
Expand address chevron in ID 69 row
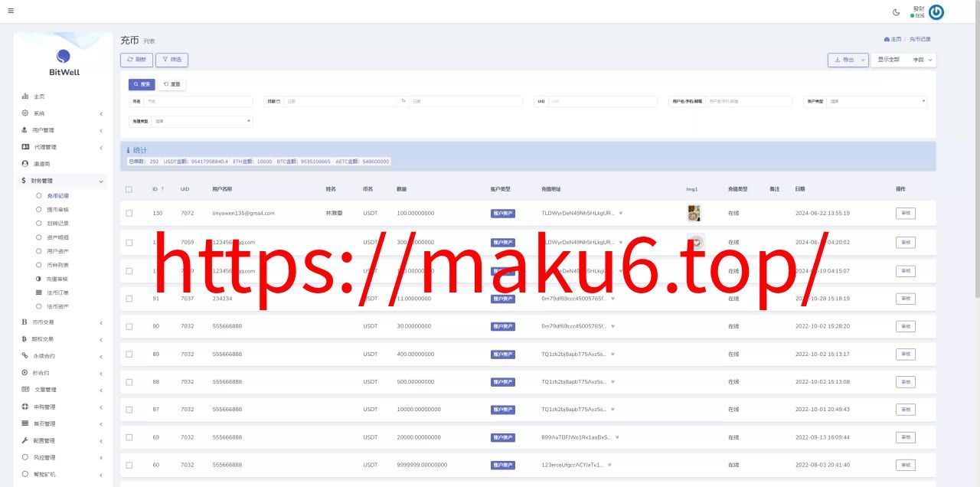617,437
